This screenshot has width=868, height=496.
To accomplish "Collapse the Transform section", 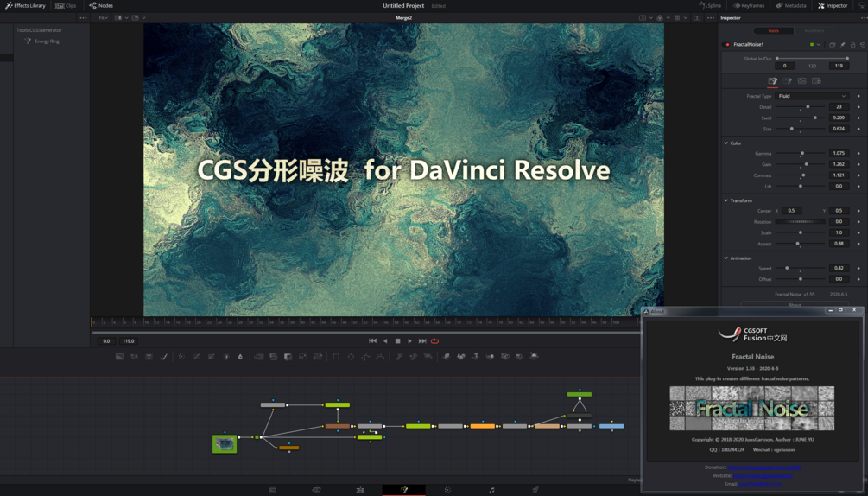I will pos(726,200).
